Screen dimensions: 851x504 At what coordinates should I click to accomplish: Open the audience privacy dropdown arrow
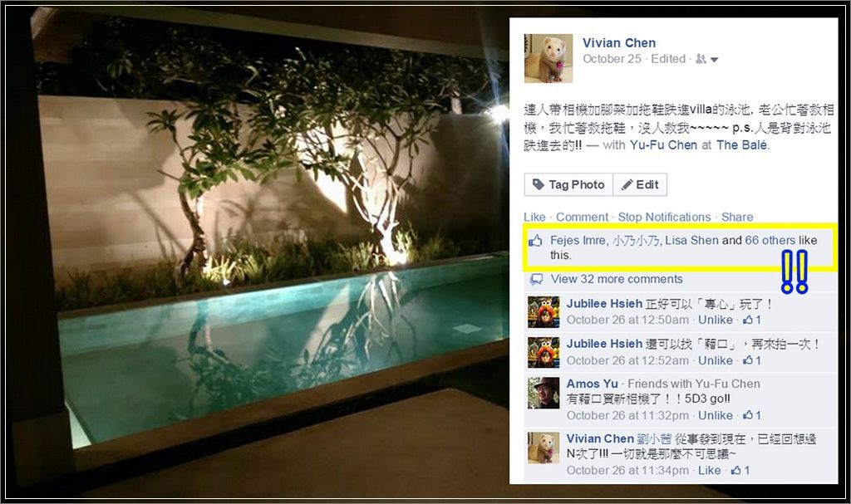point(714,60)
